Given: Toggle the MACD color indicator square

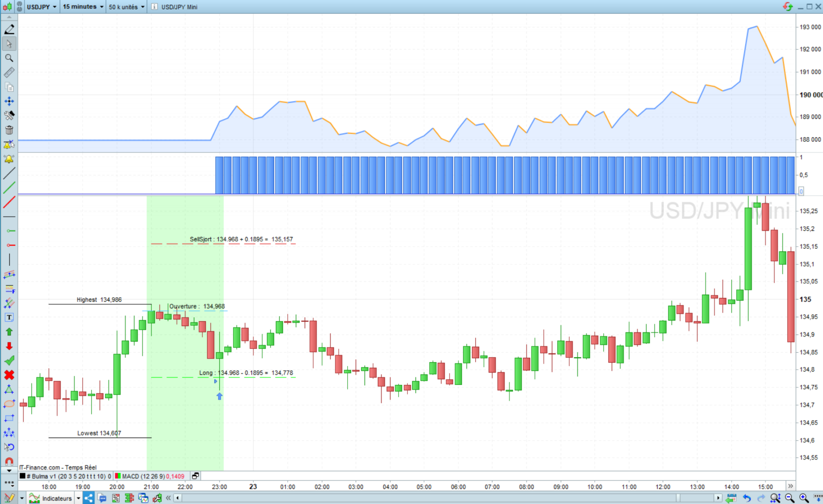Looking at the screenshot, I should coord(118,476).
